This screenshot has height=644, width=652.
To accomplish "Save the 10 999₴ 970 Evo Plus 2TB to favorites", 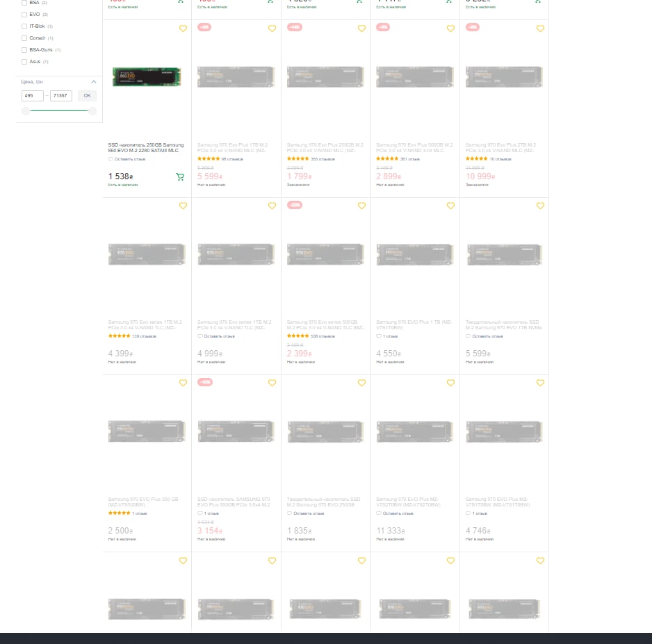I will (540, 28).
